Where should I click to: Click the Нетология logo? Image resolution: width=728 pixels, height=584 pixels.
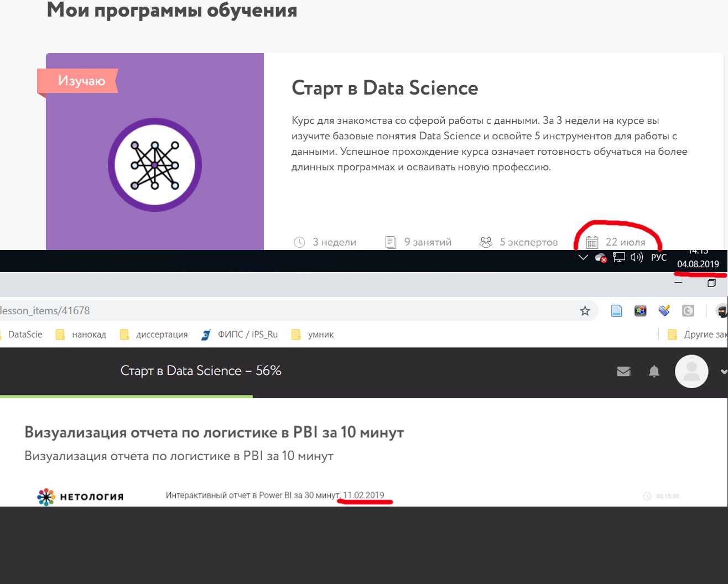(79, 497)
